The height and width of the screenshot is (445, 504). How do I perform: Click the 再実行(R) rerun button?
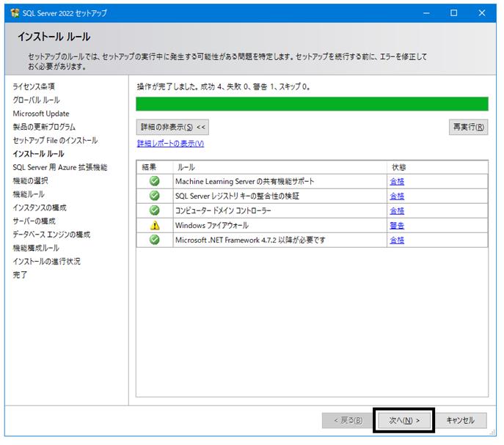tap(468, 128)
